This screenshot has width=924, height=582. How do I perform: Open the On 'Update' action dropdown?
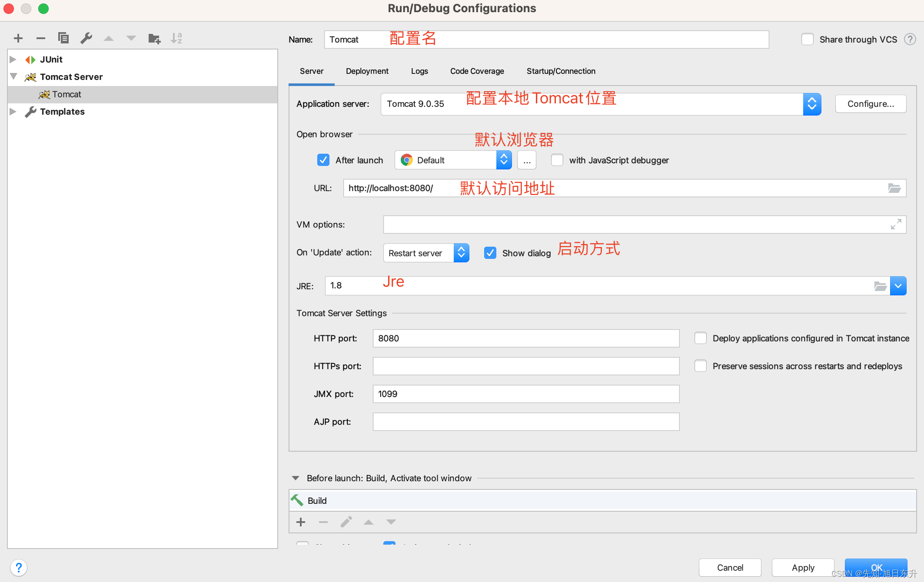pyautogui.click(x=461, y=253)
